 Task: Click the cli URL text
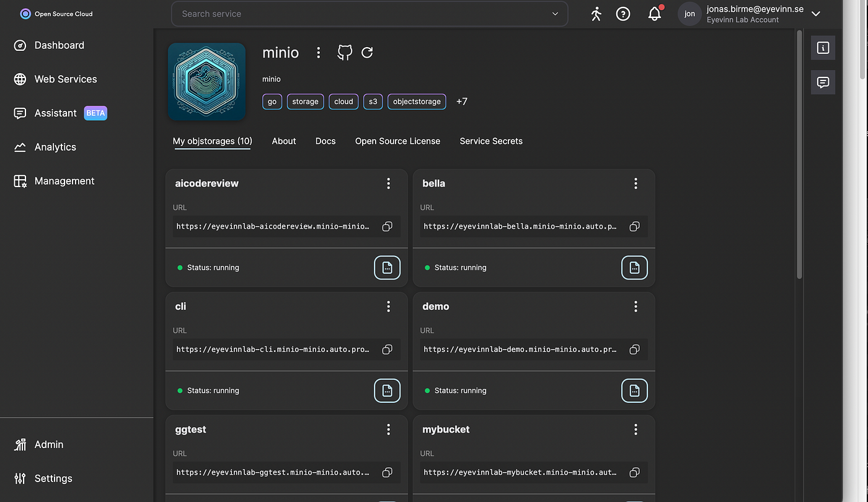pos(273,350)
